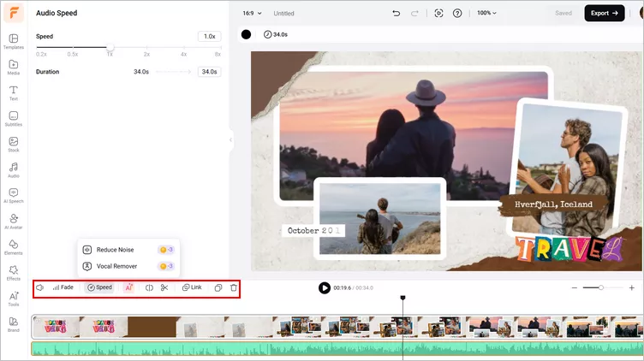The height and width of the screenshot is (361, 644).
Task: Click the scissors split icon
Action: [x=164, y=287]
